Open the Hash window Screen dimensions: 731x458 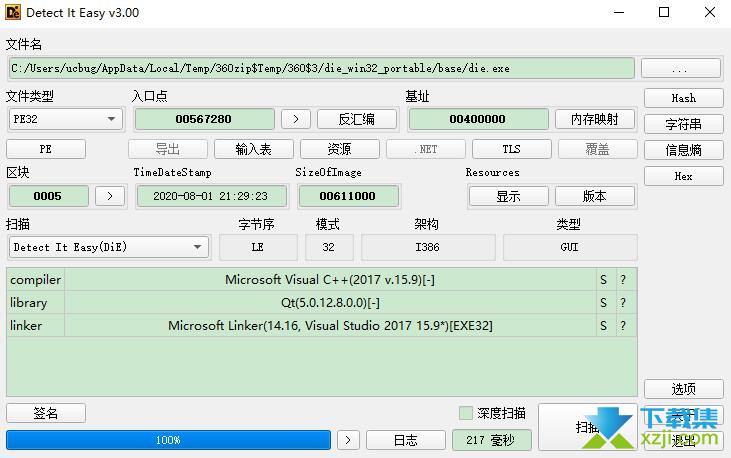pos(683,98)
